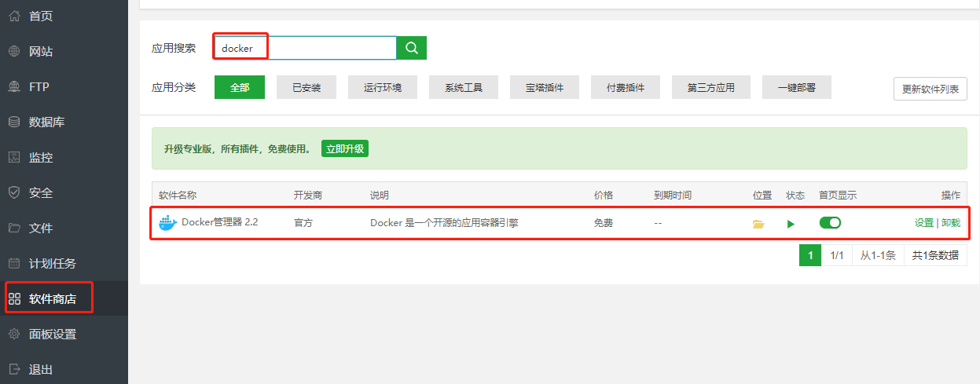Switch to the 已安装 category
The image size is (980, 384).
pyautogui.click(x=306, y=88)
